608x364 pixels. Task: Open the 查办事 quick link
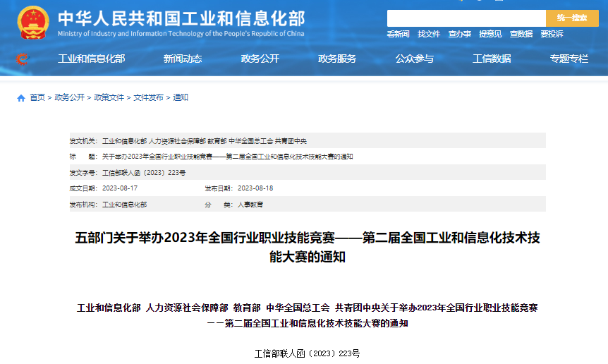click(x=459, y=34)
